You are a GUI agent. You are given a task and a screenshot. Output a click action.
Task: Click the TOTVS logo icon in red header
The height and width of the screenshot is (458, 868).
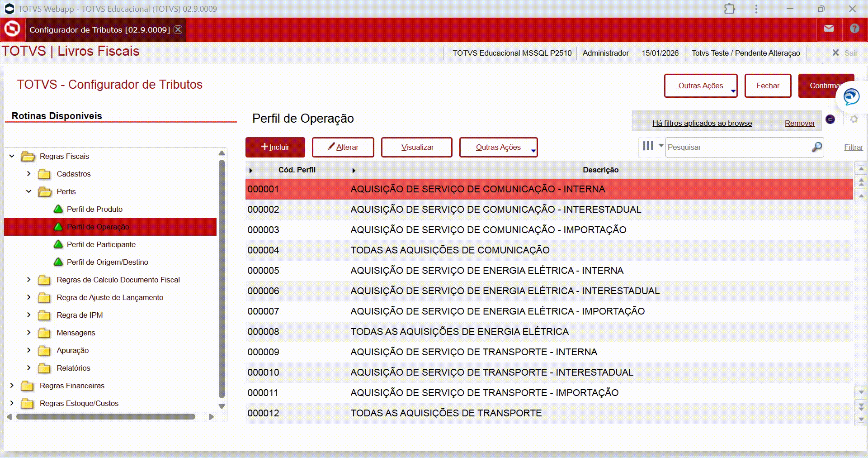click(x=12, y=29)
